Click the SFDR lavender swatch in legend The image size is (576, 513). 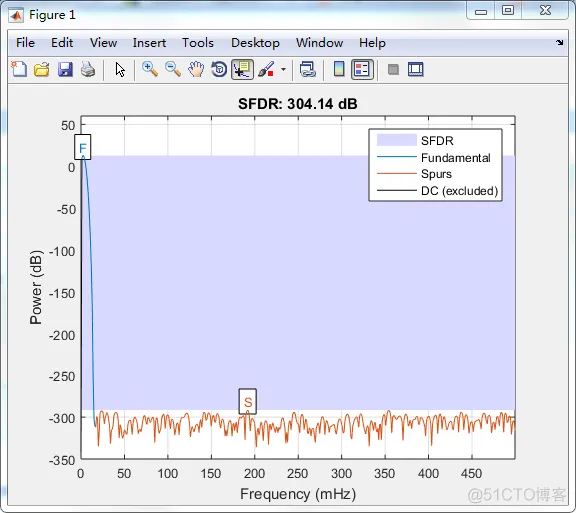point(397,140)
